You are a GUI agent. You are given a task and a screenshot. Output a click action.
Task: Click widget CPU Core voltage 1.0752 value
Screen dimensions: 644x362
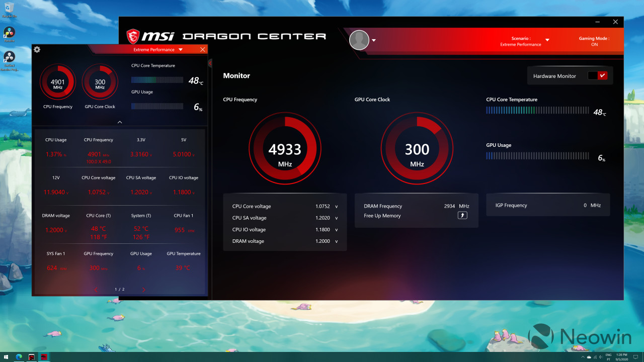coord(99,192)
